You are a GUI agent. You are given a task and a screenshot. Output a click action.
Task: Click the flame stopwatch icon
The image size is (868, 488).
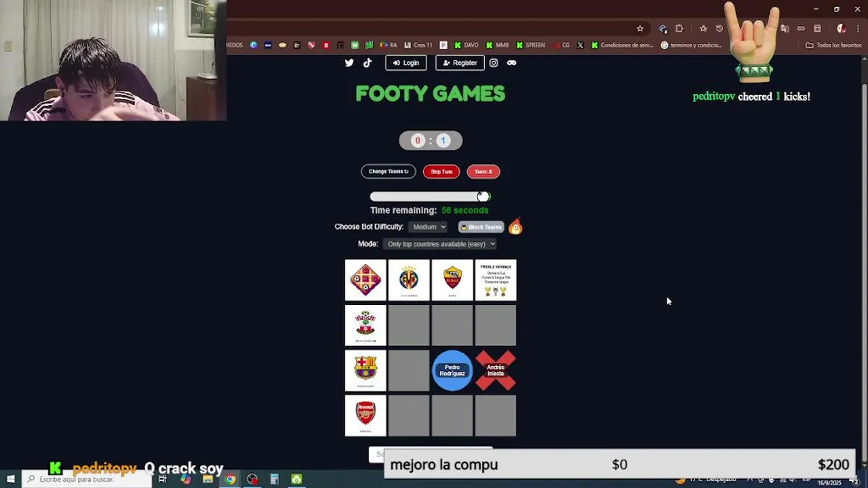[515, 226]
